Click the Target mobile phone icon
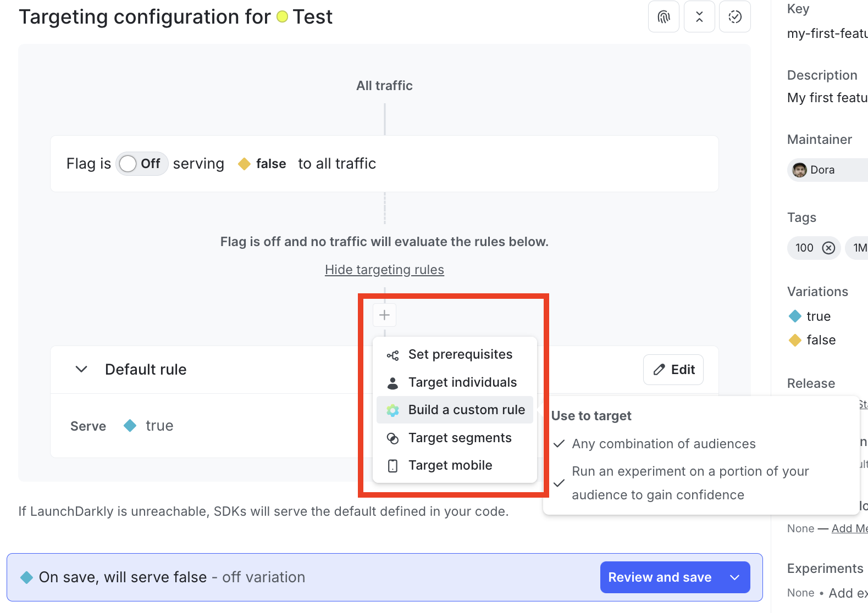 [392, 466]
